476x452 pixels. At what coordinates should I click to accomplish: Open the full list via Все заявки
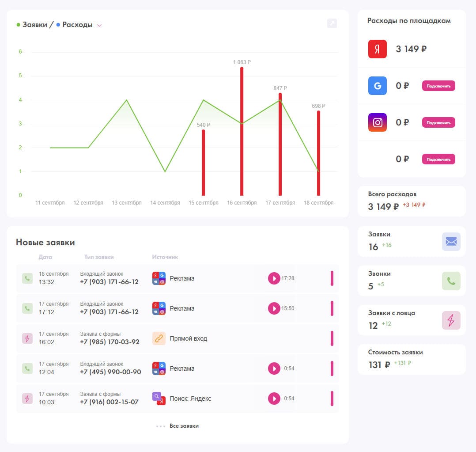[x=184, y=426]
